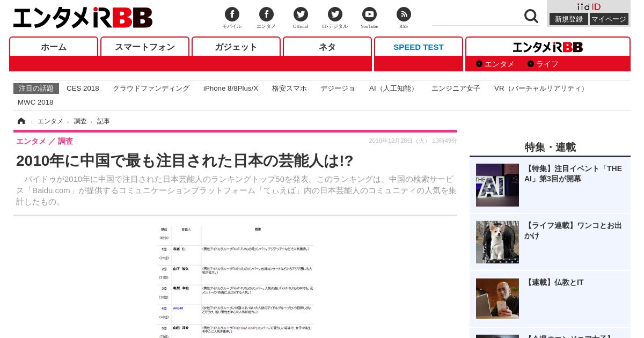Click the search magnifier icon
Screen dimensions: 644x338
coord(531,16)
